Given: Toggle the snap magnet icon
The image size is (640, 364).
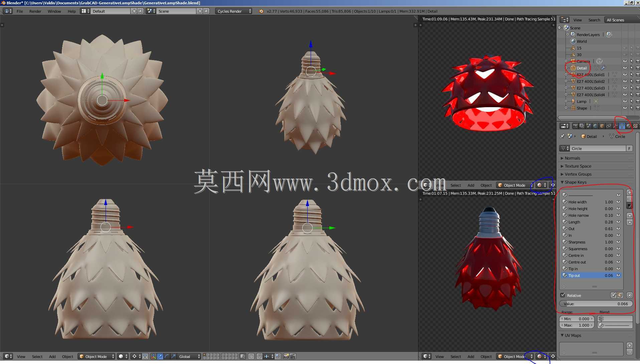Looking at the screenshot, I should pos(260,356).
